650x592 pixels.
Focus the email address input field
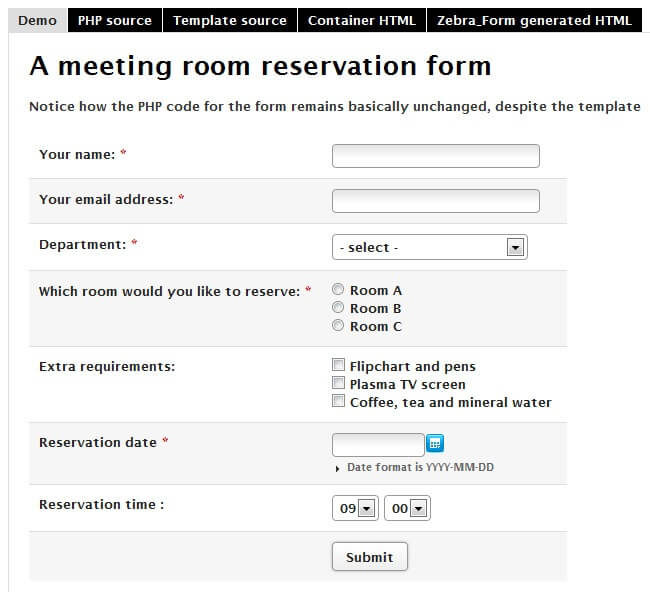tap(435, 201)
